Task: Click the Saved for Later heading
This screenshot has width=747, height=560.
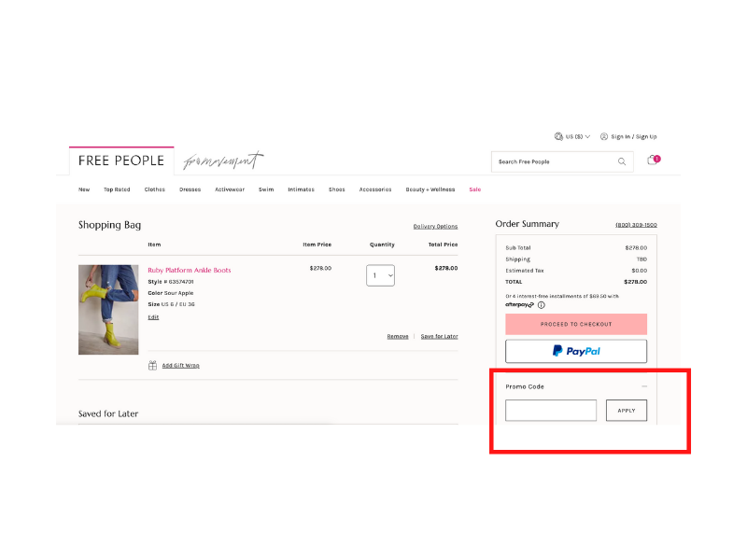Action: point(108,413)
